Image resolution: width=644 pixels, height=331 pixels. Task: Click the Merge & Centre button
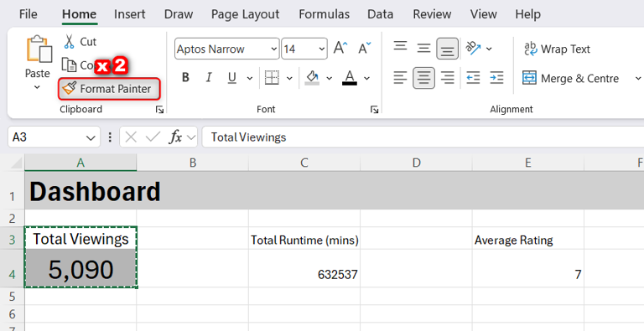[570, 78]
